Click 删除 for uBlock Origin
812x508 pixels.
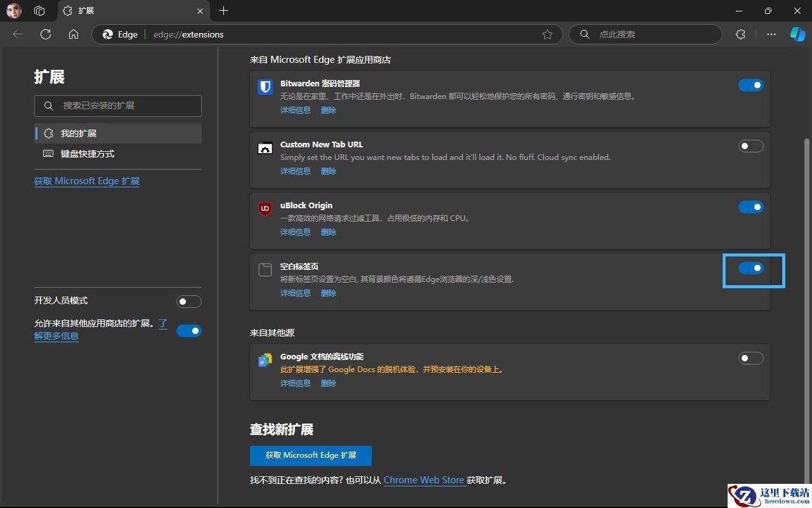[x=329, y=232]
